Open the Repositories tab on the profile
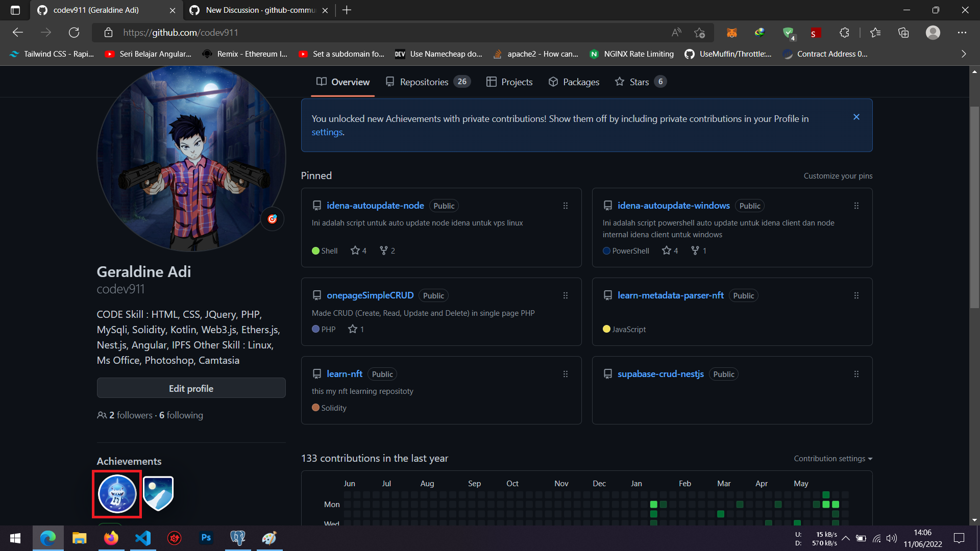The height and width of the screenshot is (551, 980). click(x=424, y=82)
